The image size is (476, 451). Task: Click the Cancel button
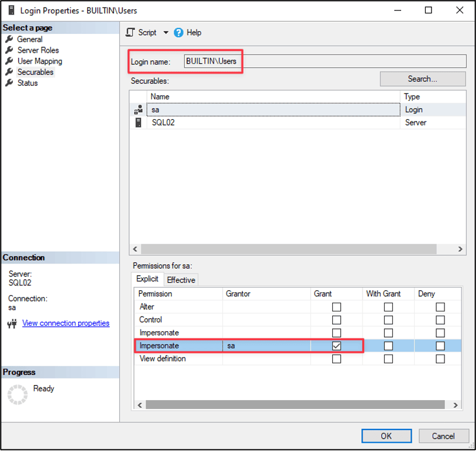point(443,436)
